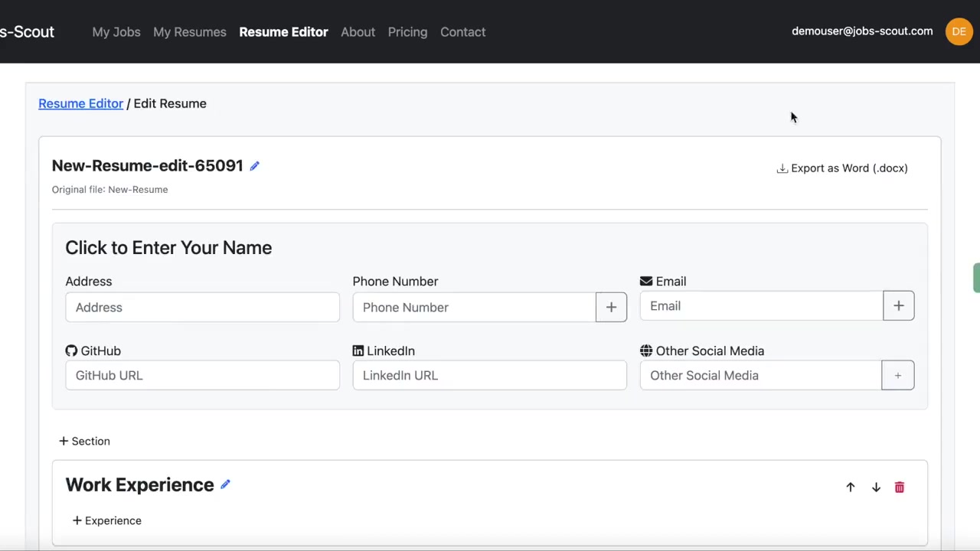Click the 'Edit Resume' breadcrumb text
The image size is (980, 551).
(x=170, y=103)
